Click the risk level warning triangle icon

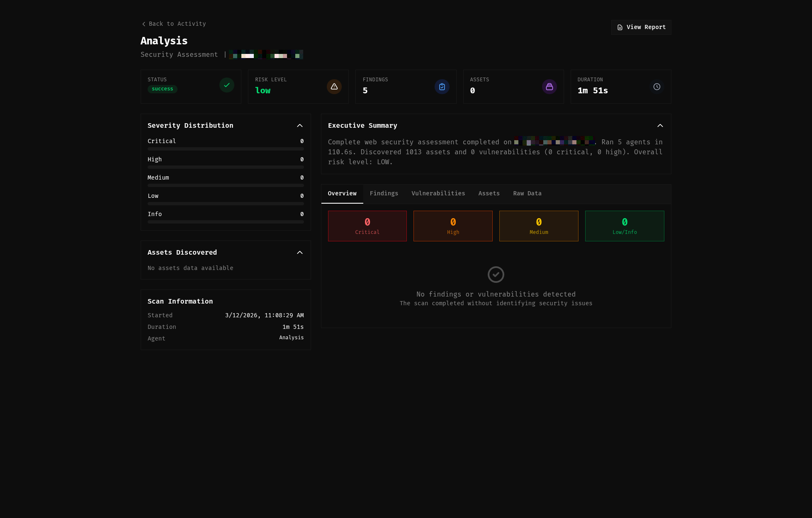tap(334, 87)
